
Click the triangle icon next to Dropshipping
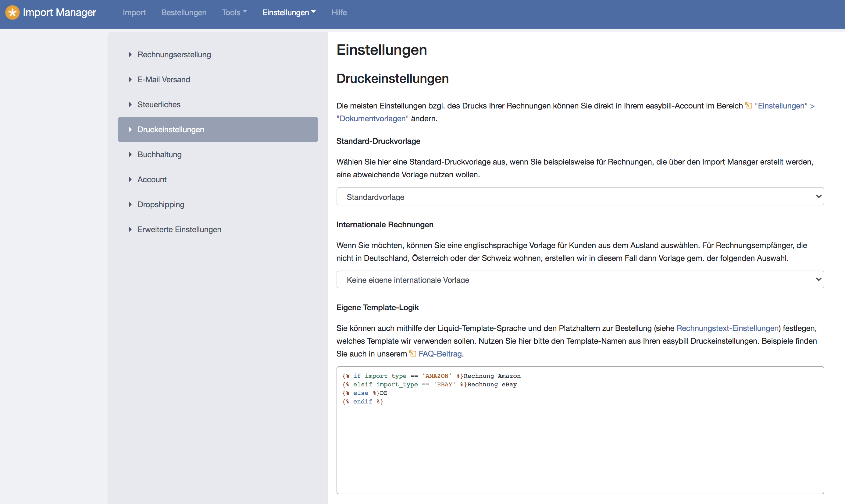click(130, 204)
